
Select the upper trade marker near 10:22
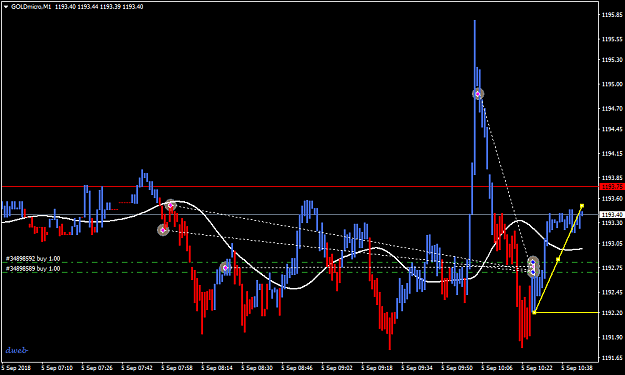[533, 263]
